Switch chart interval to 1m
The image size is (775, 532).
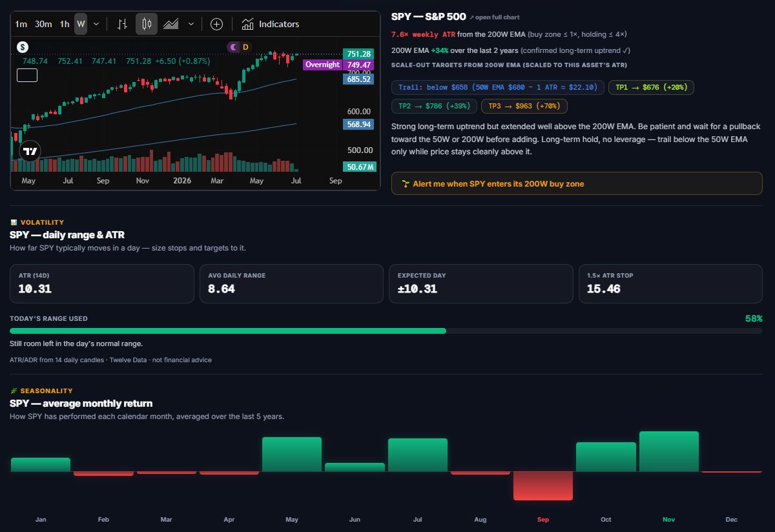[x=21, y=24]
